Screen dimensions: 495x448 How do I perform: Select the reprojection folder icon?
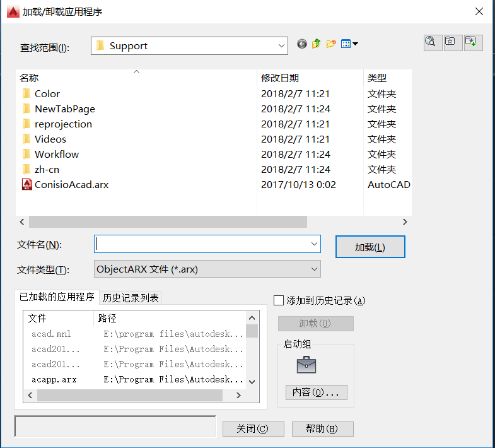[27, 124]
